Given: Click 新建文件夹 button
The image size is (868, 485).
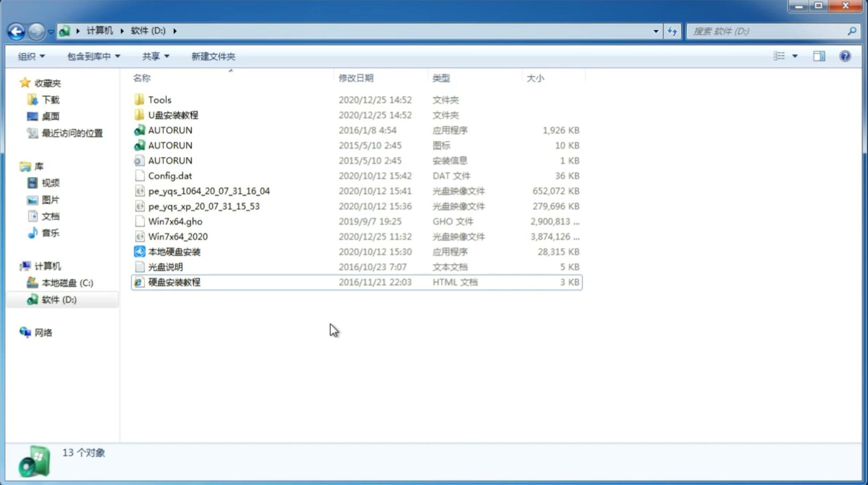Looking at the screenshot, I should click(x=213, y=56).
